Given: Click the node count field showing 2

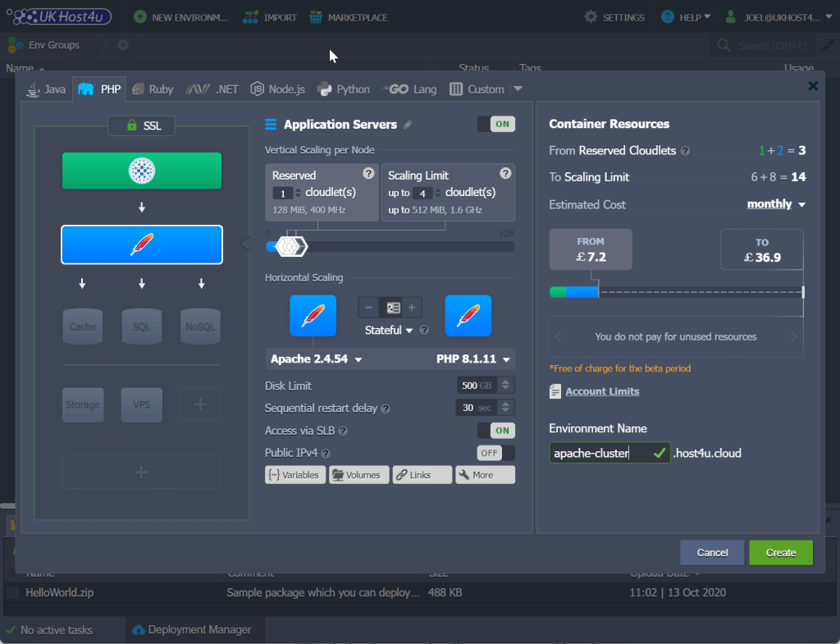Looking at the screenshot, I should click(x=393, y=308).
